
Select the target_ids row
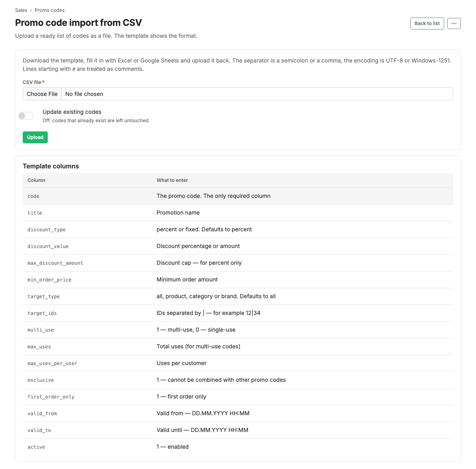[x=238, y=313]
